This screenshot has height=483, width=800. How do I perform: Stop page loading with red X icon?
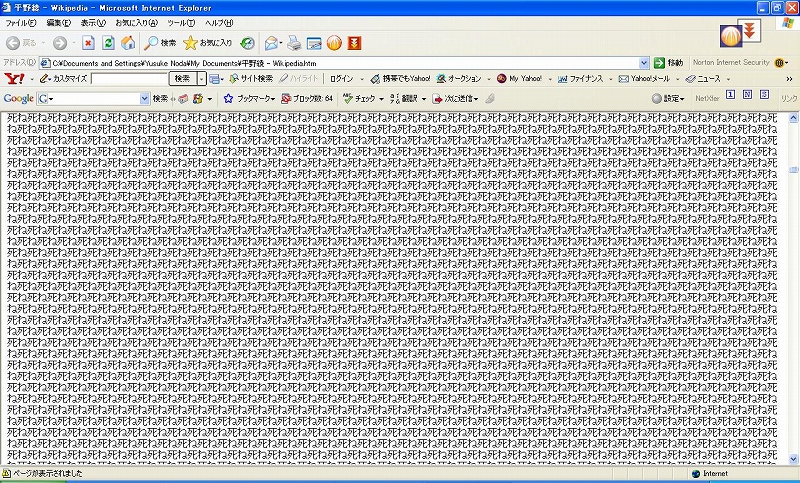coord(88,43)
